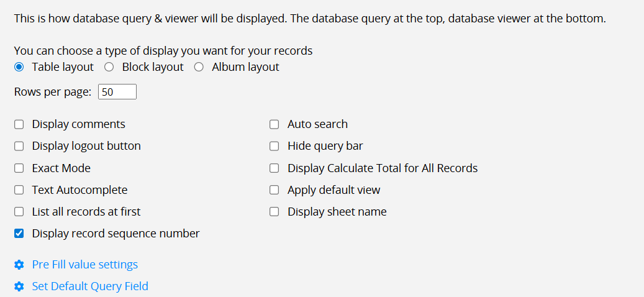
Task: Enable the Auto search checkbox
Action: click(x=274, y=124)
